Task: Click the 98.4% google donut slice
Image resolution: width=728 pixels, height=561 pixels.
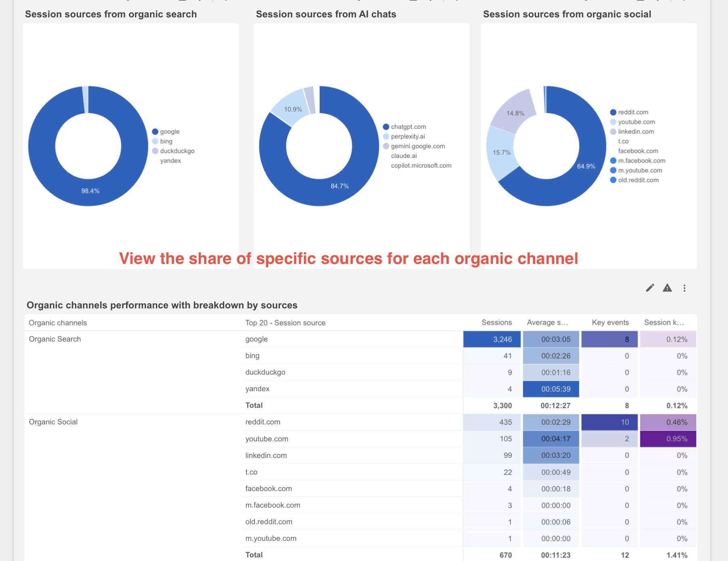Action: tap(90, 191)
